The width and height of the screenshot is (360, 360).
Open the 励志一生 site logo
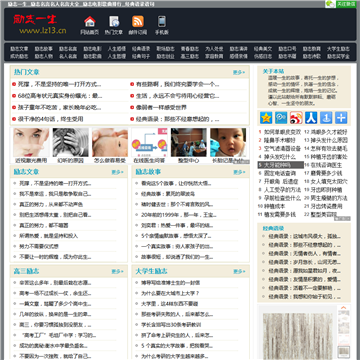pyautogui.click(x=39, y=24)
